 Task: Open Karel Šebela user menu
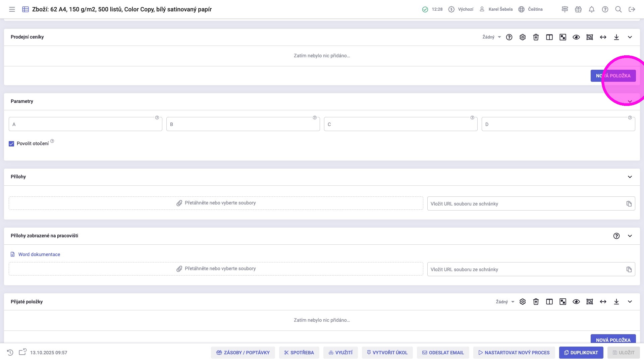(496, 9)
